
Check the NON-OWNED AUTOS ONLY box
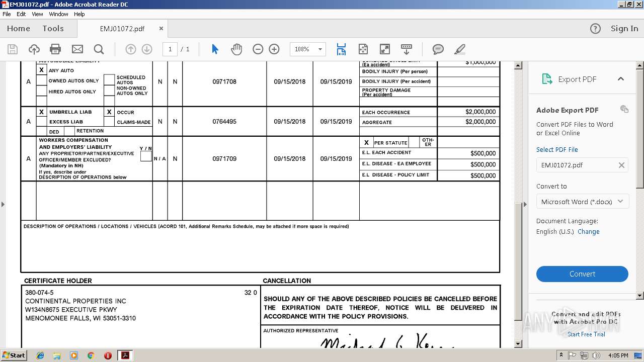point(109,91)
